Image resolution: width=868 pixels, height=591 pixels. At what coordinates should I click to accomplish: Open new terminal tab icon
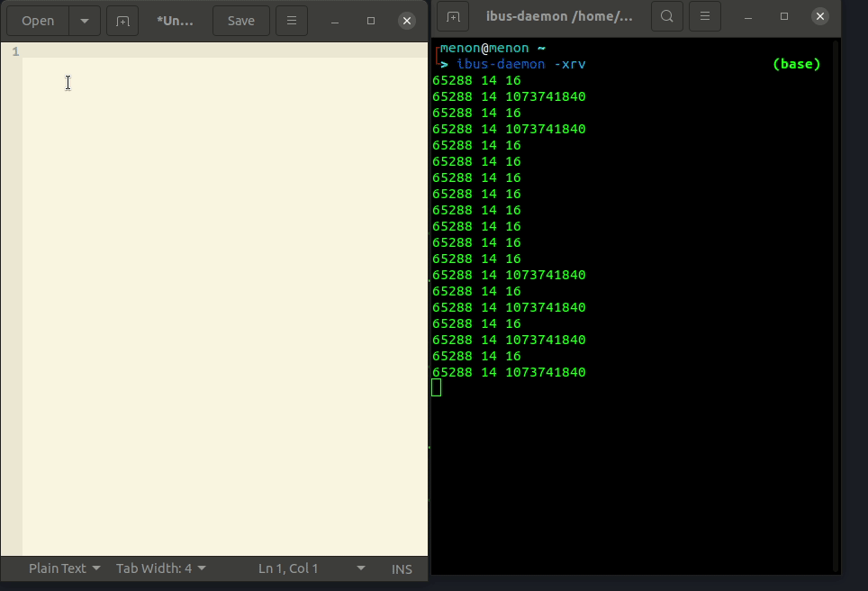click(453, 16)
